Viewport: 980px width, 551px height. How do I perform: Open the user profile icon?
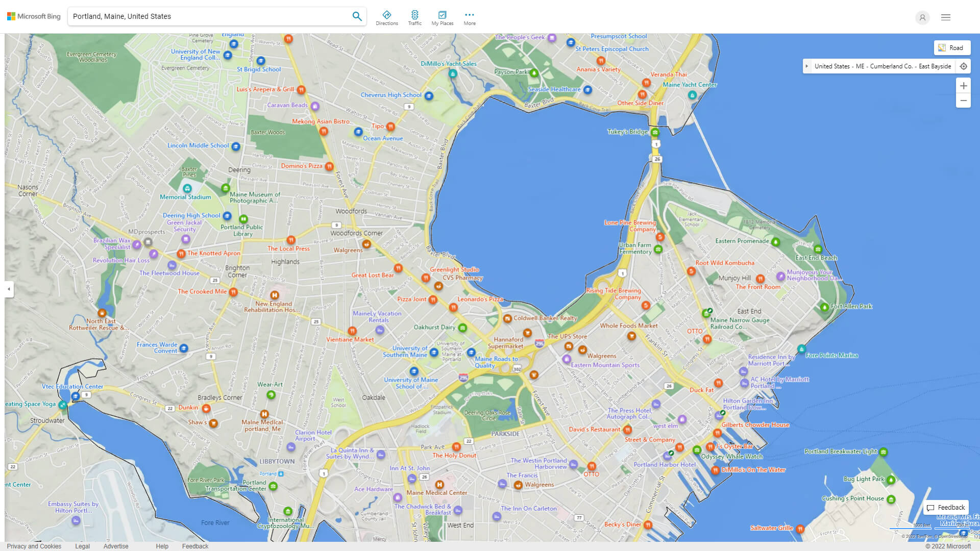click(922, 17)
